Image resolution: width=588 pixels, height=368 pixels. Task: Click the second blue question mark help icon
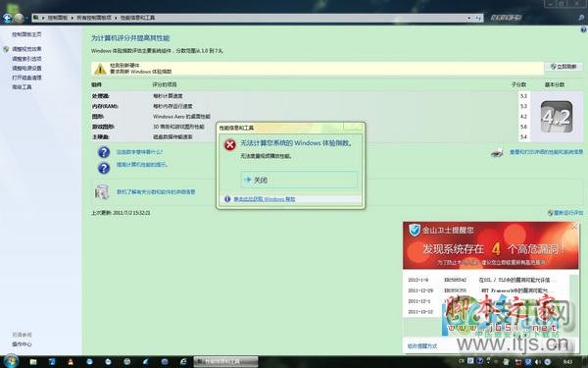pos(104,168)
